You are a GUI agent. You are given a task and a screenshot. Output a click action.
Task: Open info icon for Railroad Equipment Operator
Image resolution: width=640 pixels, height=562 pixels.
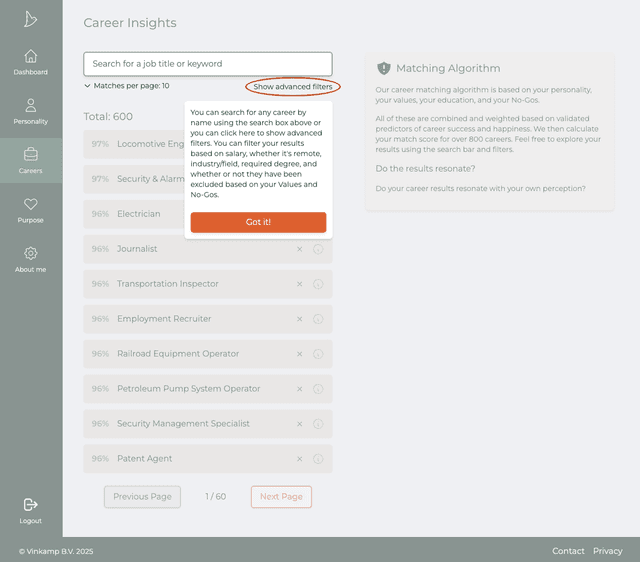318,354
